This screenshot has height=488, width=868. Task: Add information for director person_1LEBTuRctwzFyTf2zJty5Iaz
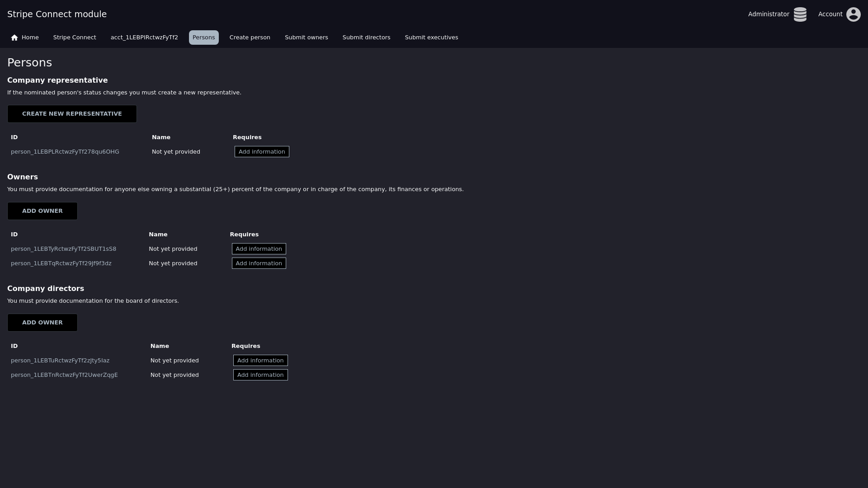tap(260, 361)
